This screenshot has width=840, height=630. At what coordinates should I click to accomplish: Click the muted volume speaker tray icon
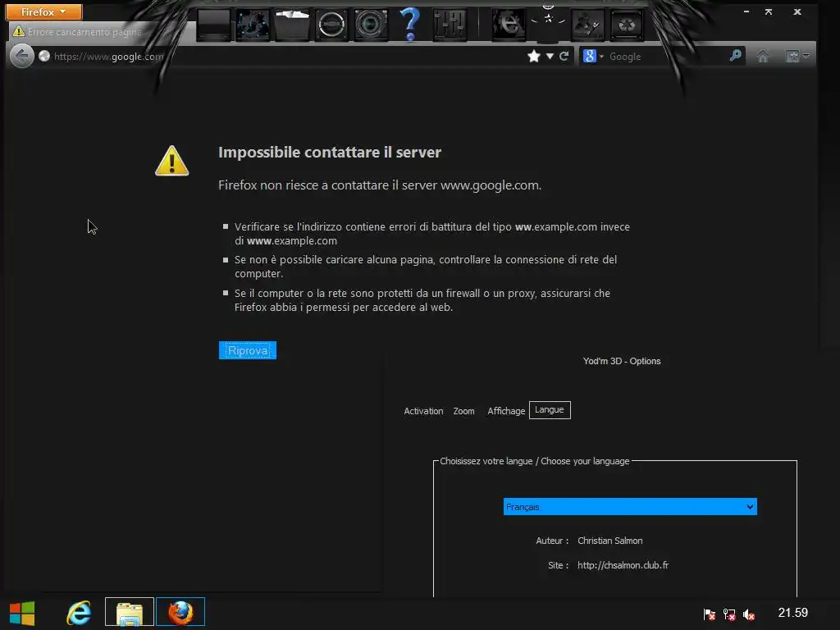coord(749,615)
